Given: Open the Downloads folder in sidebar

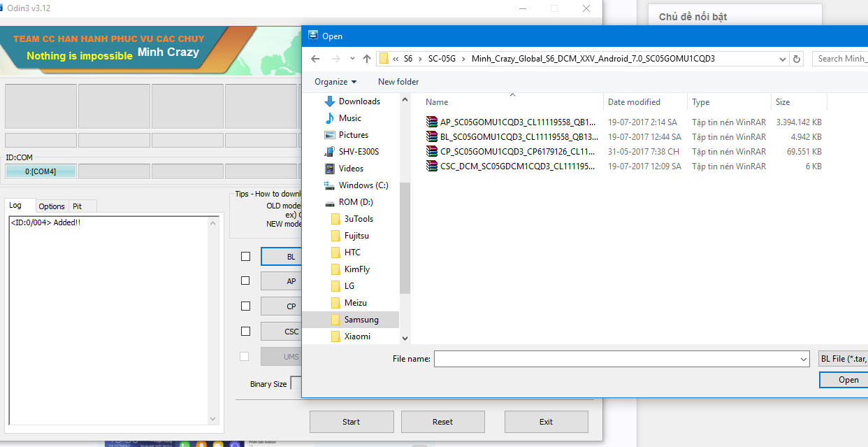Looking at the screenshot, I should coord(359,101).
